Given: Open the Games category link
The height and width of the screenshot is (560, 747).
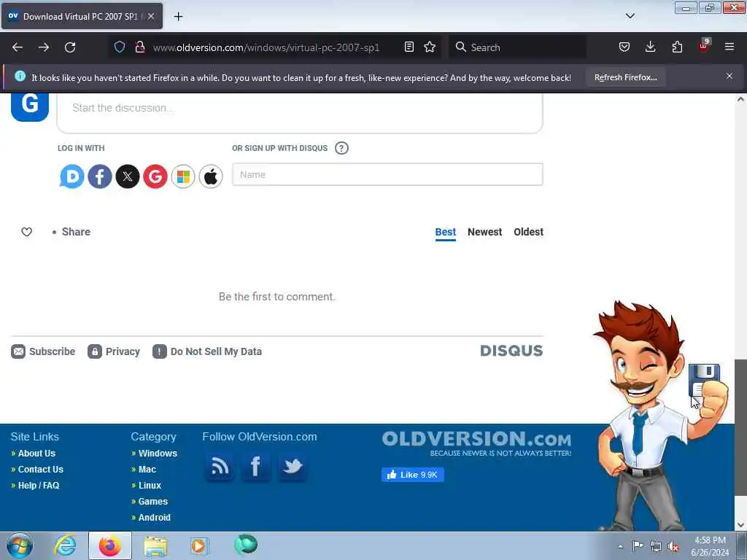Looking at the screenshot, I should coord(153,502).
